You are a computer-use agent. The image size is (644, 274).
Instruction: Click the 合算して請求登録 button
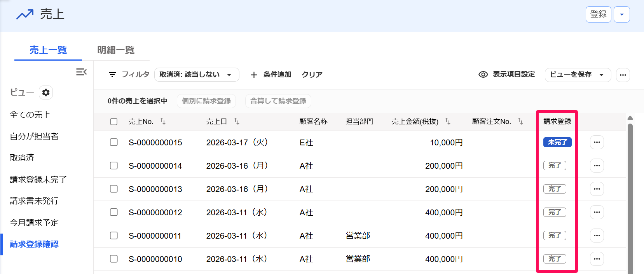[x=278, y=101]
